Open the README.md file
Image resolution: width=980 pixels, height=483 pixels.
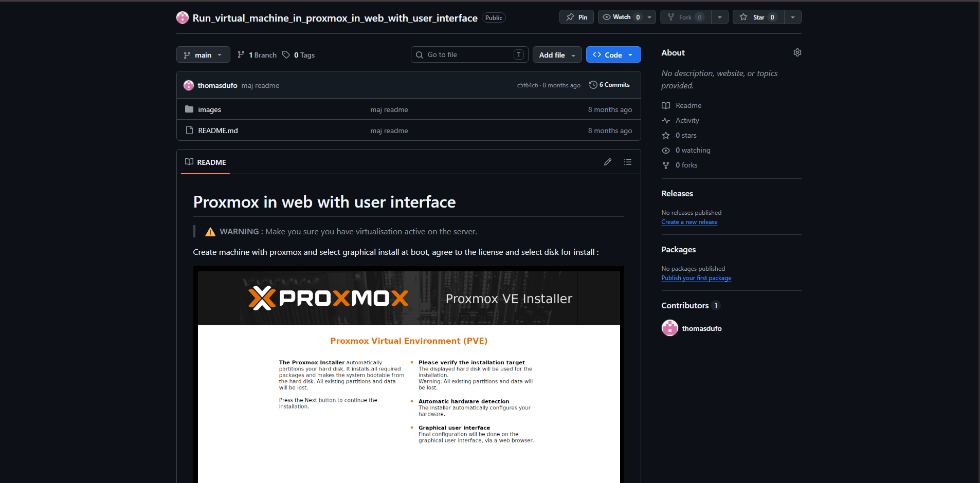(x=218, y=131)
